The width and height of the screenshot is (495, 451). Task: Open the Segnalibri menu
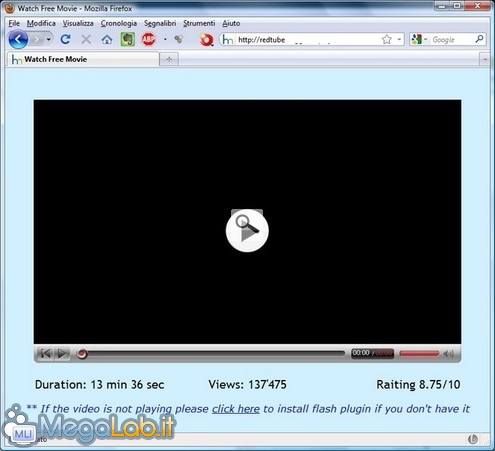(160, 23)
